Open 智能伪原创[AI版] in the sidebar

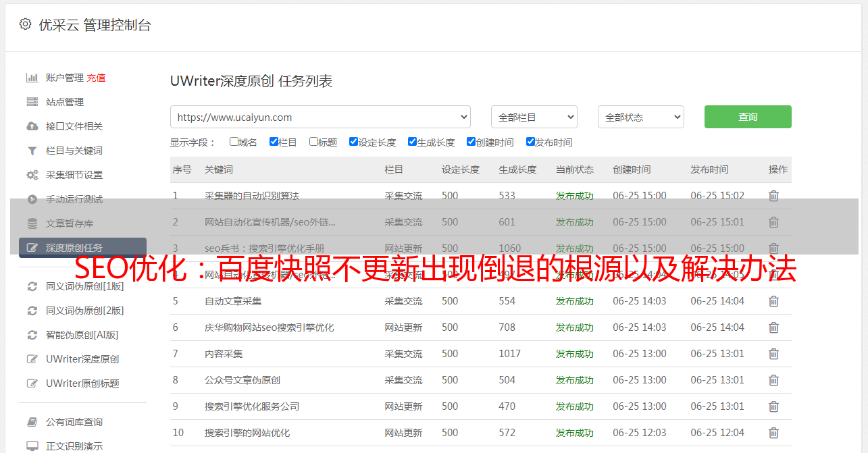82,335
